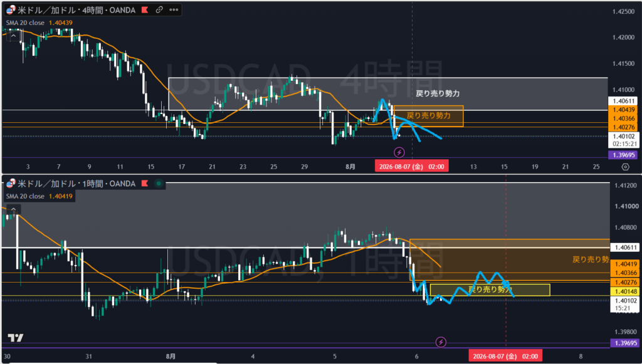Click the yellow 1.40148 price label
This screenshot has height=364, width=642.
click(x=624, y=291)
